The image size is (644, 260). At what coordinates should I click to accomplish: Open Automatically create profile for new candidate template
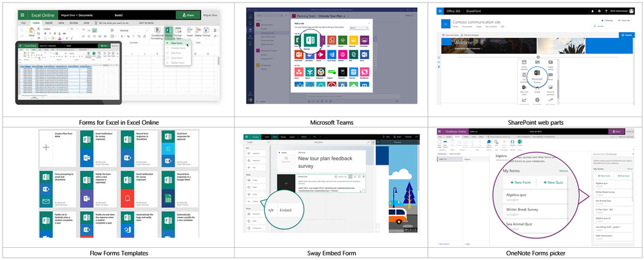[x=179, y=224]
